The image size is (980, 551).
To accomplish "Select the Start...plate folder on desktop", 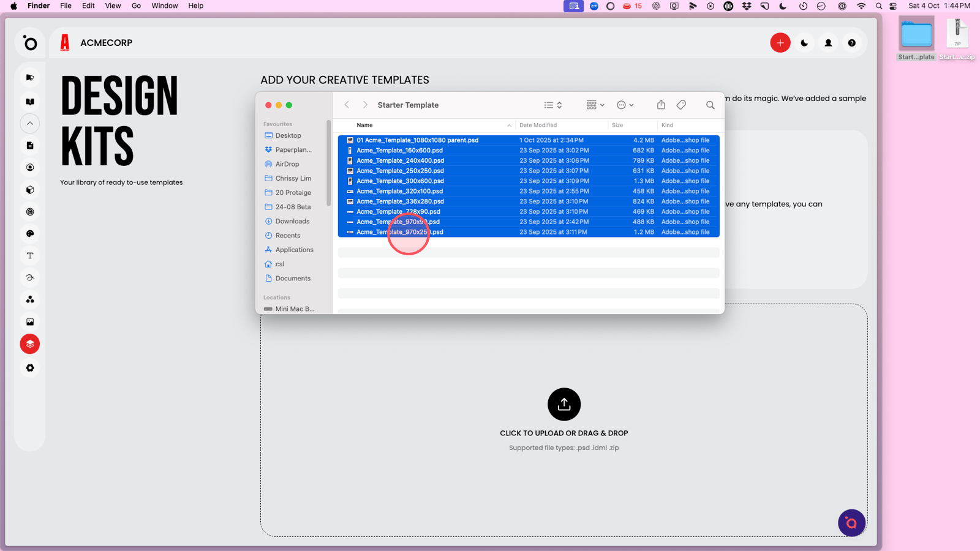I will (x=916, y=39).
